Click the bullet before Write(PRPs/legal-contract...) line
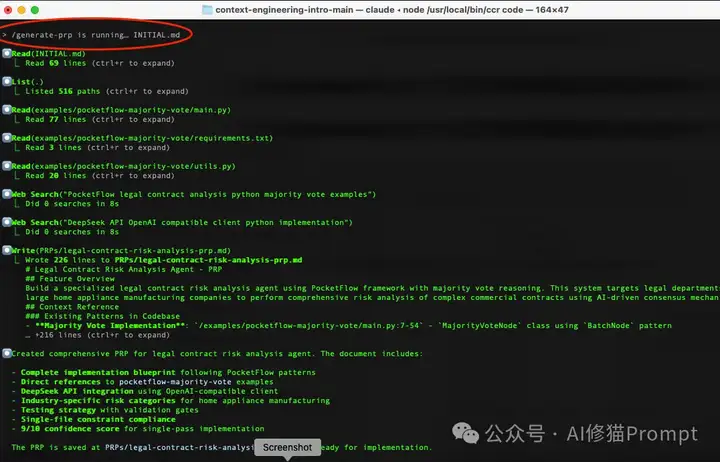 point(7,250)
